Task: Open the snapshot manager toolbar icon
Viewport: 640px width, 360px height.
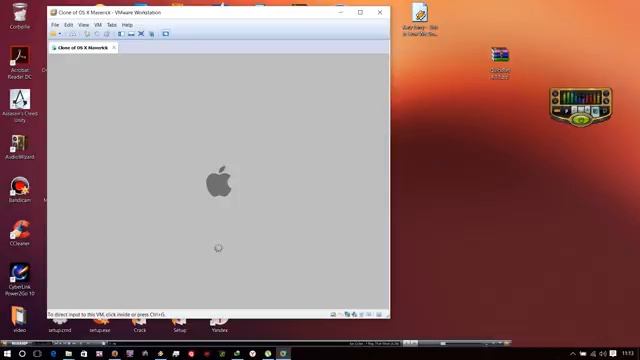Action: (107, 34)
